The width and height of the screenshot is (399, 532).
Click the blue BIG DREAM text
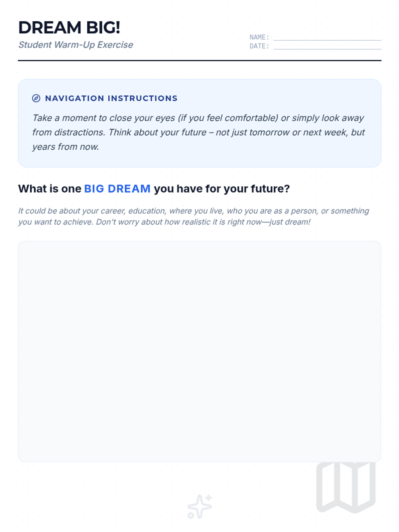coord(117,189)
